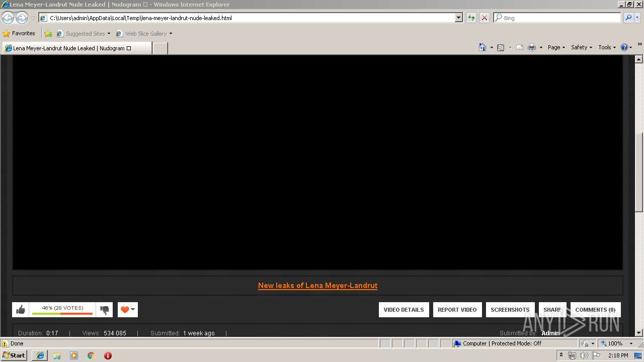Screen dimensions: 644x362
Task: Open the red Opera taskbar icon
Action: [x=108, y=355]
